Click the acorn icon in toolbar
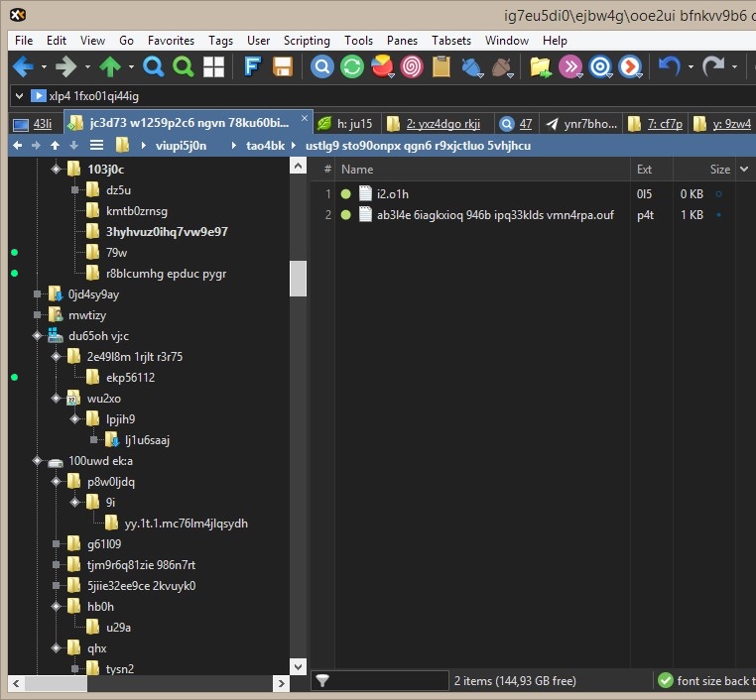The height and width of the screenshot is (700, 756). click(502, 67)
